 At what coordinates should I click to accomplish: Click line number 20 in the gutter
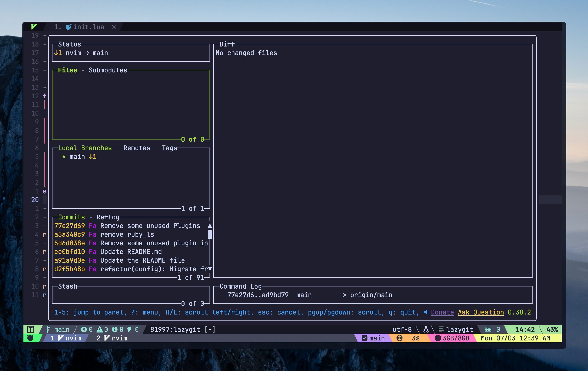(x=35, y=200)
